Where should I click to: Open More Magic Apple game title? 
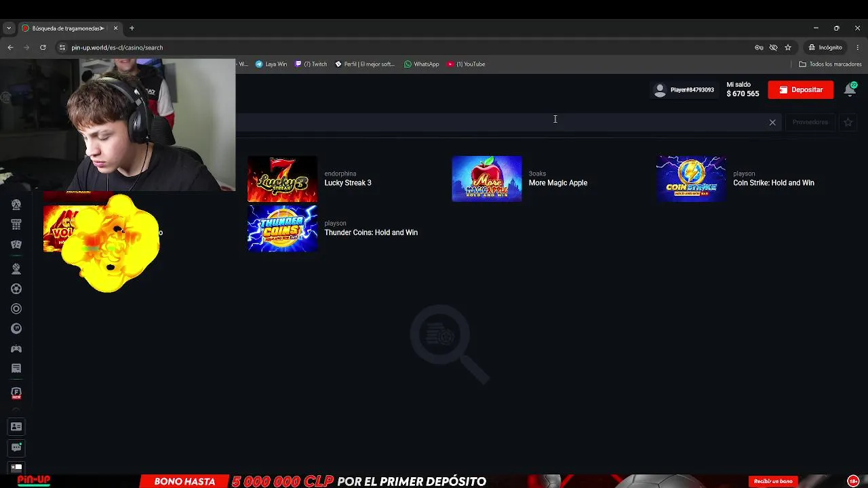(558, 183)
